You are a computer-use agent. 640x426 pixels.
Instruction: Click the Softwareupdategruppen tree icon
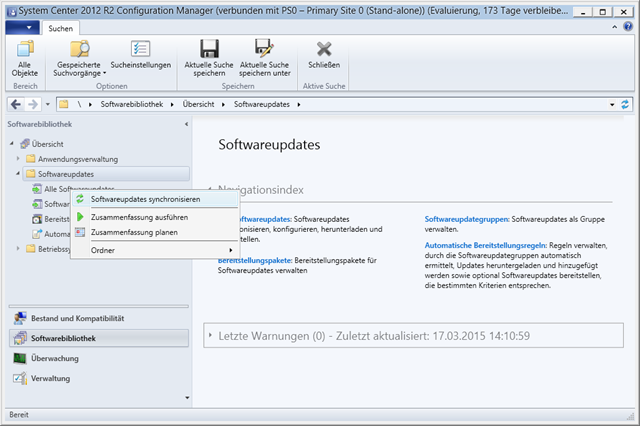pos(37,204)
